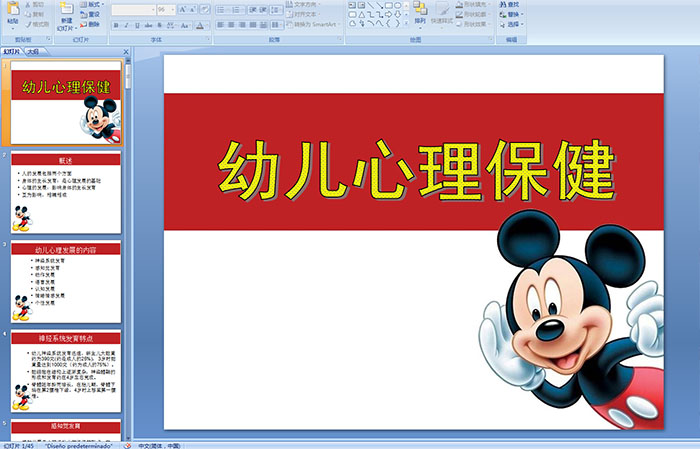Switch to the Slides (幻灯片) pane tab
The image size is (700, 449).
(11, 52)
